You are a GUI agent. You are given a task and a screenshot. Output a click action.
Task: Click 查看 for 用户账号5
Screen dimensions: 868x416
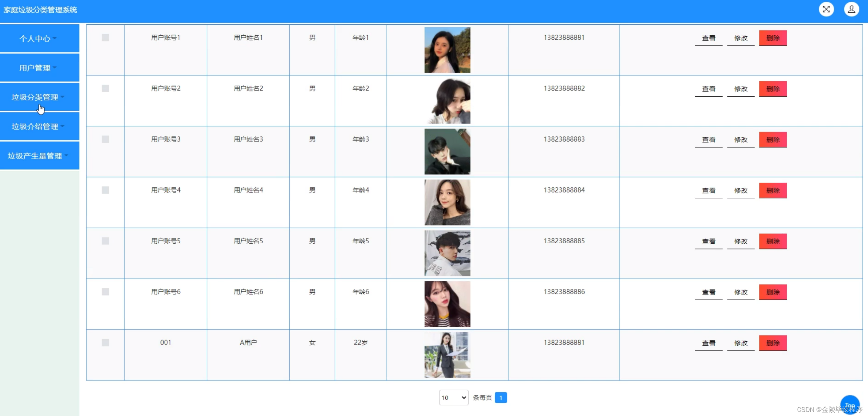[x=708, y=241]
